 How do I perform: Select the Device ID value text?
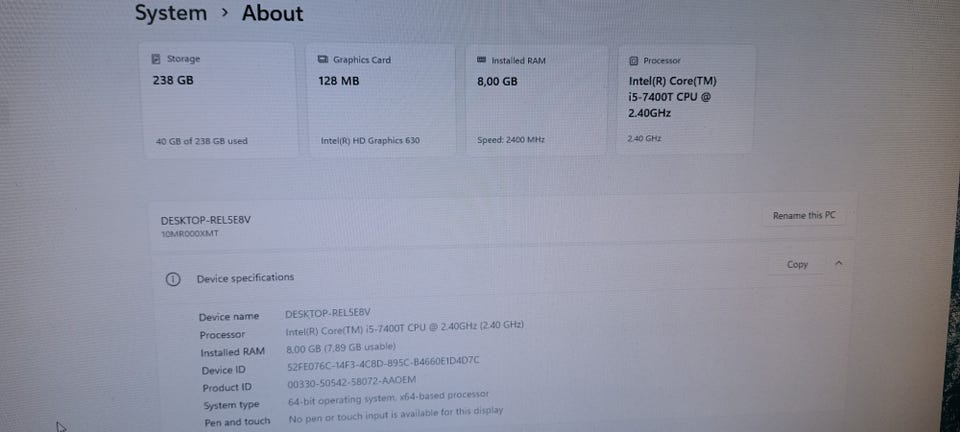[383, 360]
